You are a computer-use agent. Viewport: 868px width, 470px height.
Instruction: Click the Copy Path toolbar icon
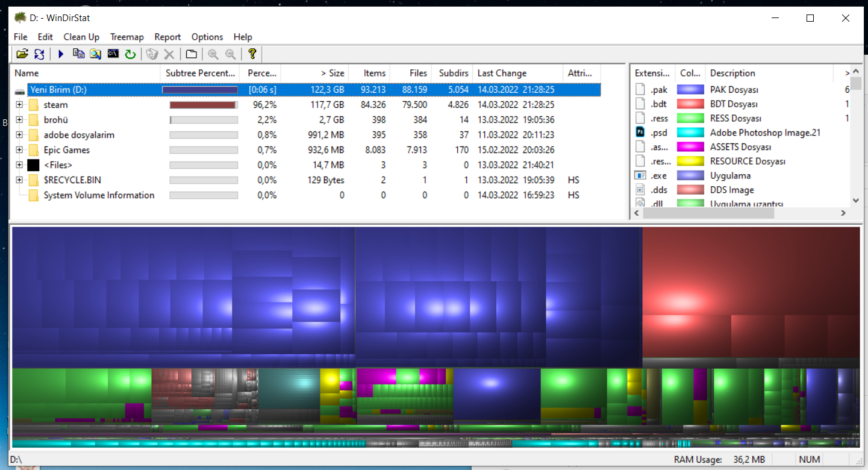78,54
